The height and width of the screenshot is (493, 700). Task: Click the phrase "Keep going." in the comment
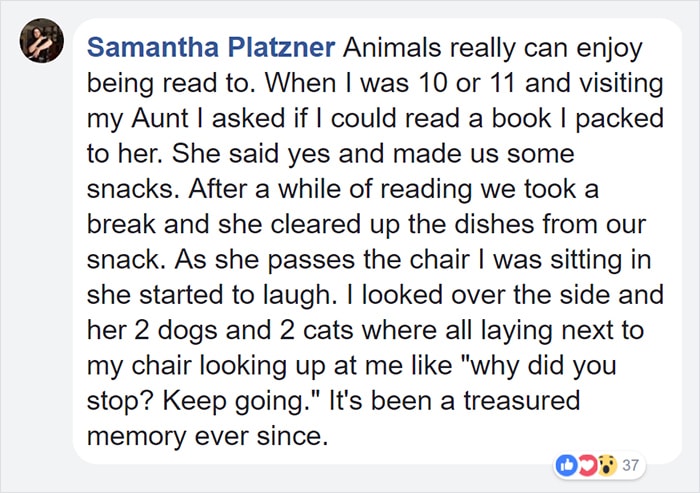pyautogui.click(x=239, y=401)
